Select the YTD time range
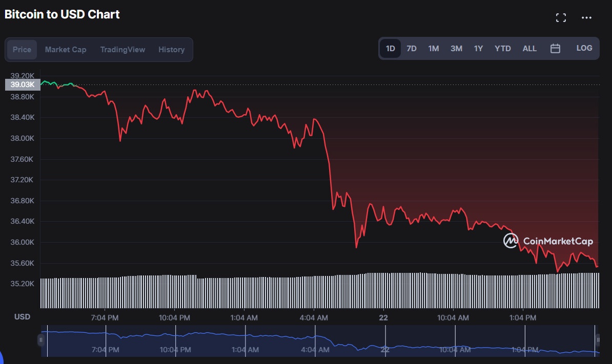This screenshot has height=364, width=612. 502,49
